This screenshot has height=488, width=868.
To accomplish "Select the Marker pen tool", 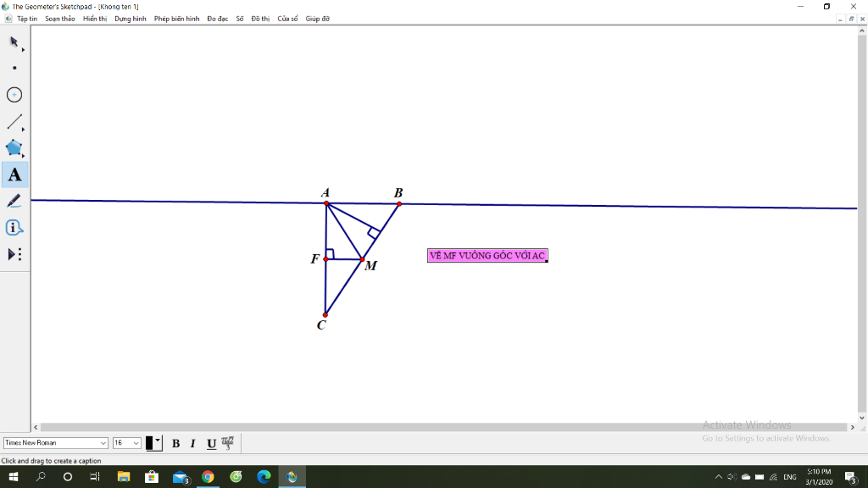I will click(14, 201).
